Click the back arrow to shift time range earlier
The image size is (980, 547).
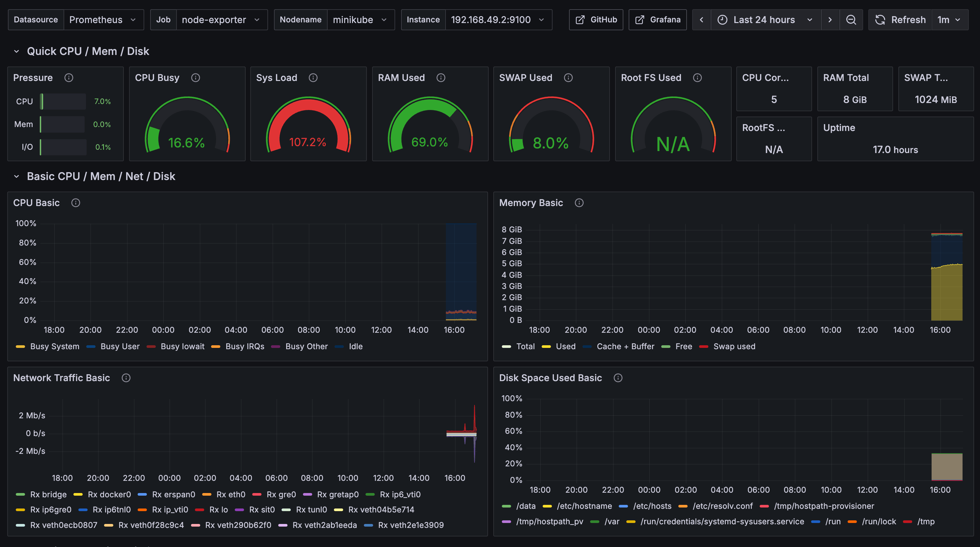pyautogui.click(x=701, y=19)
